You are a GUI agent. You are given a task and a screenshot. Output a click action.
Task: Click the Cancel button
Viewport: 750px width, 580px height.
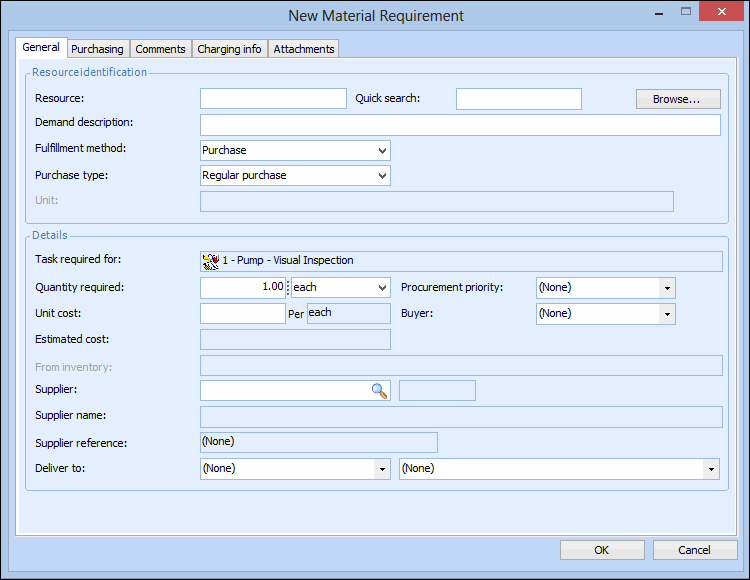click(x=694, y=550)
